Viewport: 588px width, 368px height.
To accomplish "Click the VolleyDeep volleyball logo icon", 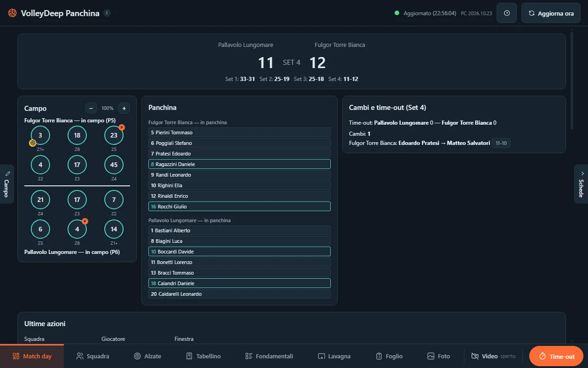I will coord(12,13).
